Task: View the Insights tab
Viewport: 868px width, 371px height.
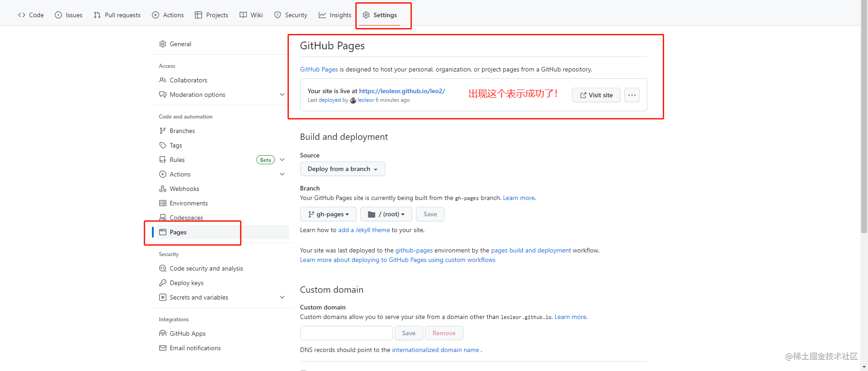Action: [x=335, y=15]
